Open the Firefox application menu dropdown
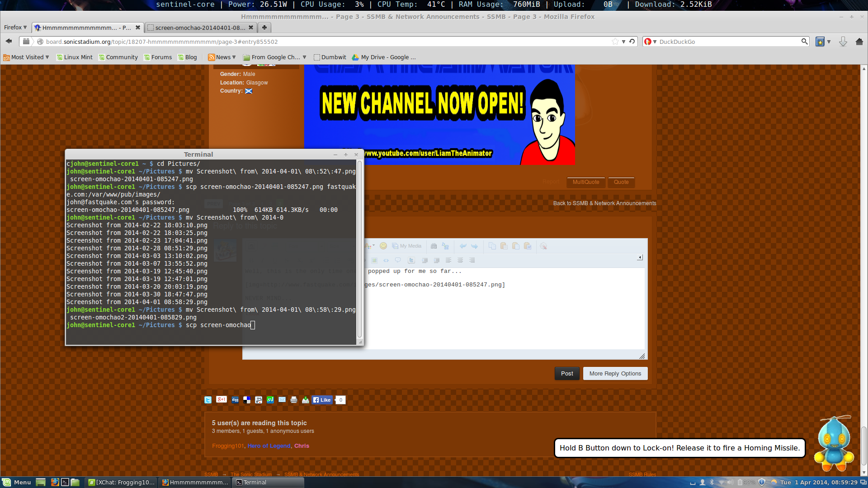 click(x=15, y=28)
